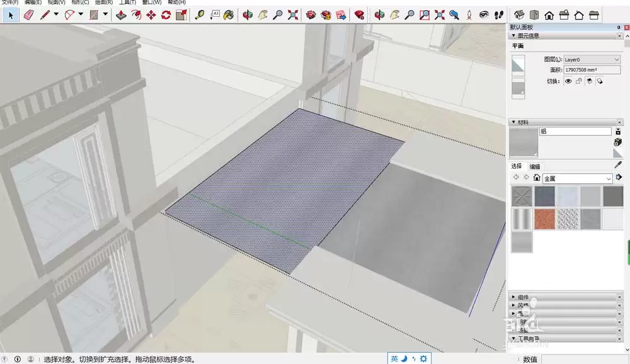Select the Eraser tool
This screenshot has width=630, height=364.
[x=28, y=14]
